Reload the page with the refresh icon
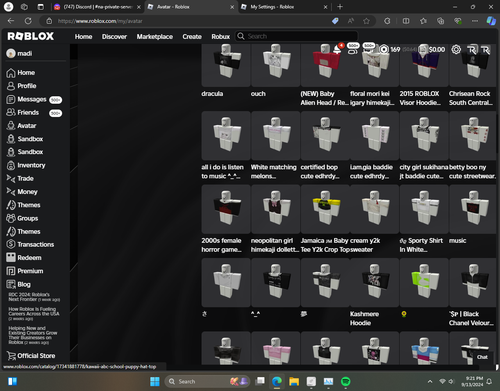This screenshot has height=391, width=500. click(28, 21)
